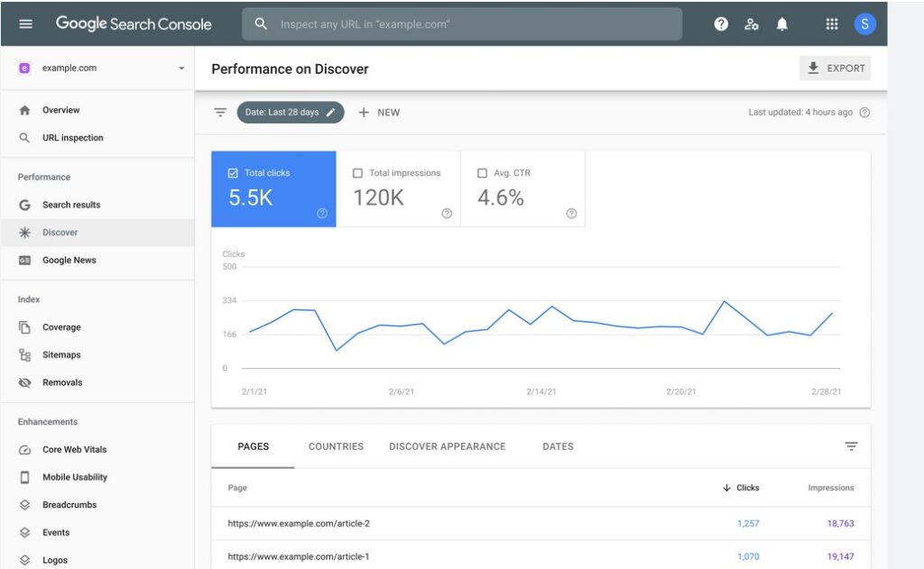Click the 1,257 clicks value
The width and height of the screenshot is (924, 569).
748,524
